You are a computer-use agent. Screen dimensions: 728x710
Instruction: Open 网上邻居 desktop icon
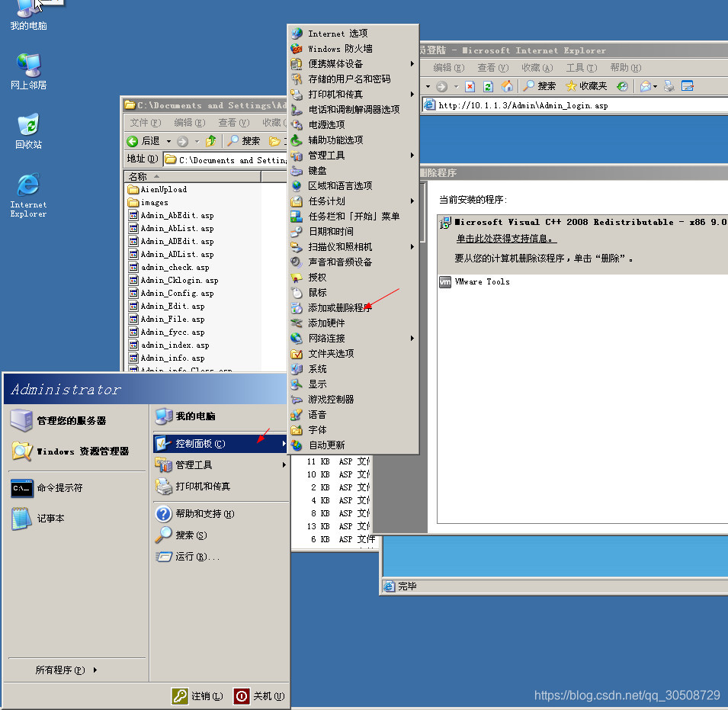[28, 71]
